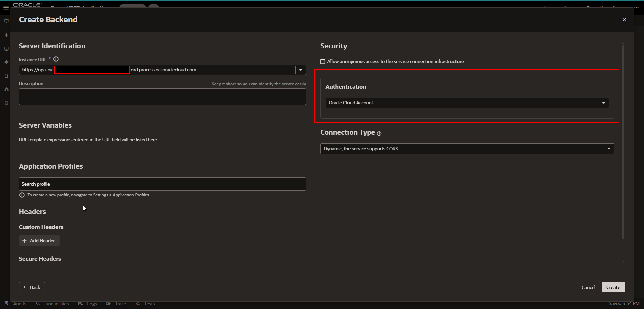Open the lightning-bolt Processes sidebar icon

pyautogui.click(x=6, y=62)
